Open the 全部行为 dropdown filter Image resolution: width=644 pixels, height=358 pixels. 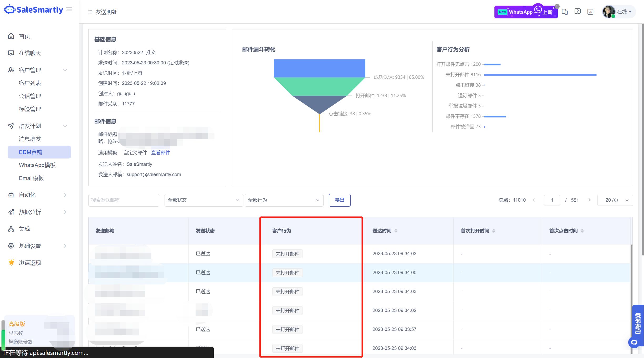pyautogui.click(x=284, y=200)
